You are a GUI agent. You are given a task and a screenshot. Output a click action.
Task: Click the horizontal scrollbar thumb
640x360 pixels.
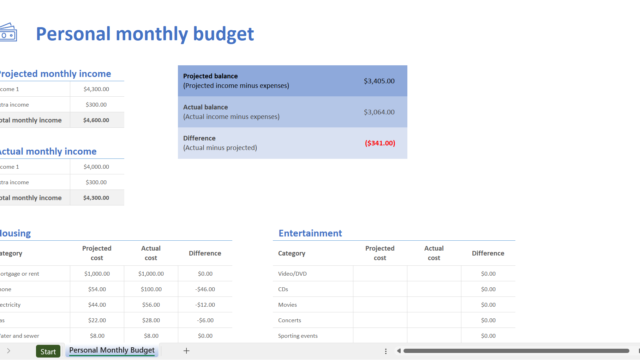point(516,351)
